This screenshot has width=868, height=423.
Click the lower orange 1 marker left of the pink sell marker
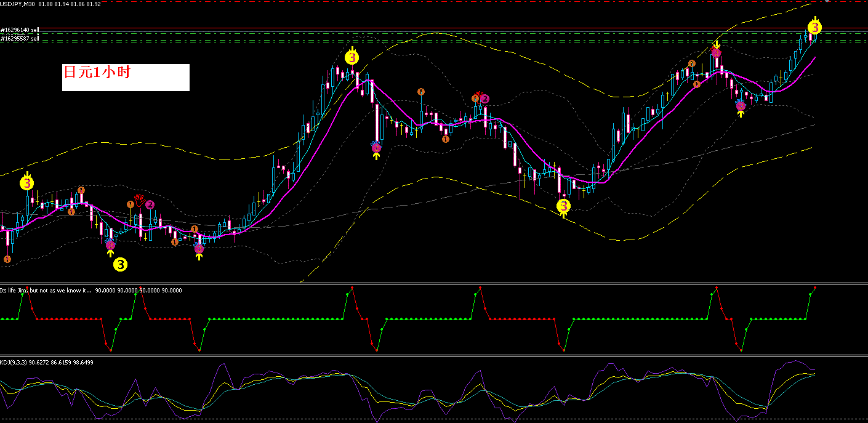(x=696, y=84)
